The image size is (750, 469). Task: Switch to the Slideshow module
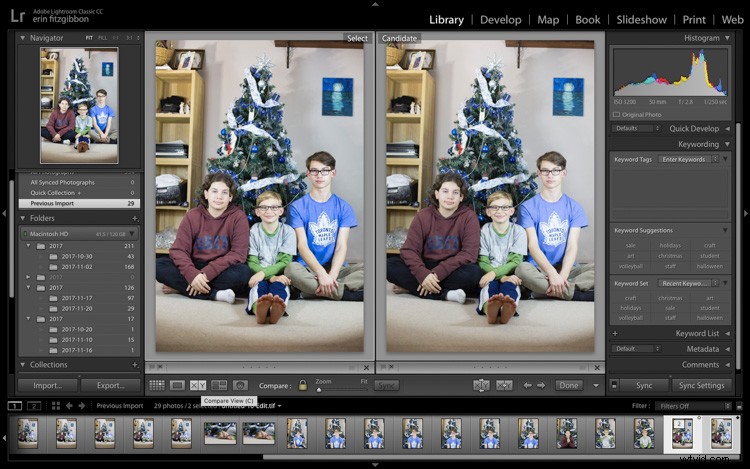(x=641, y=20)
